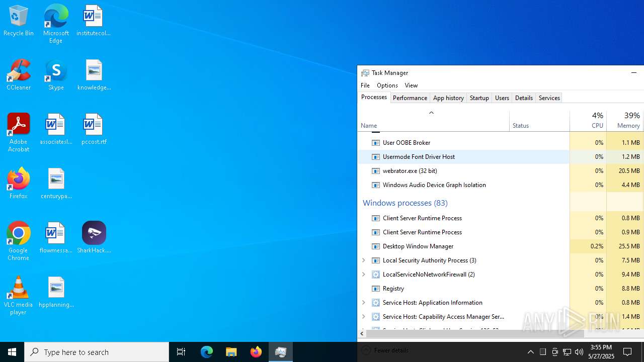644x362 pixels.
Task: Select the knowledge... image file icon
Action: coord(94,75)
